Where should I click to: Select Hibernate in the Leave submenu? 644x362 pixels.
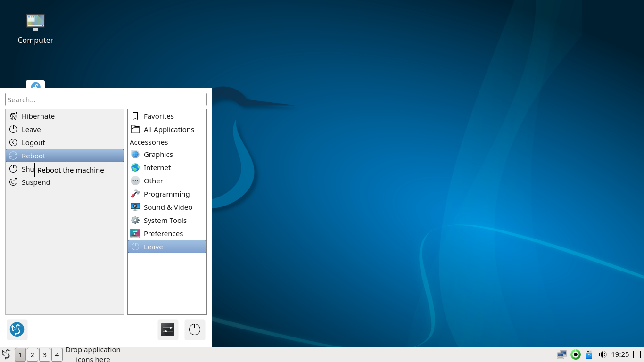tap(65, 116)
